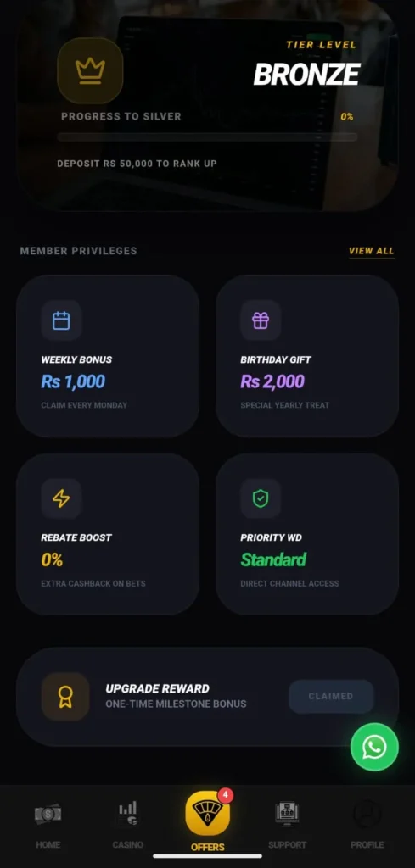
Task: Tap the Priority WD shield icon
Action: (x=261, y=498)
